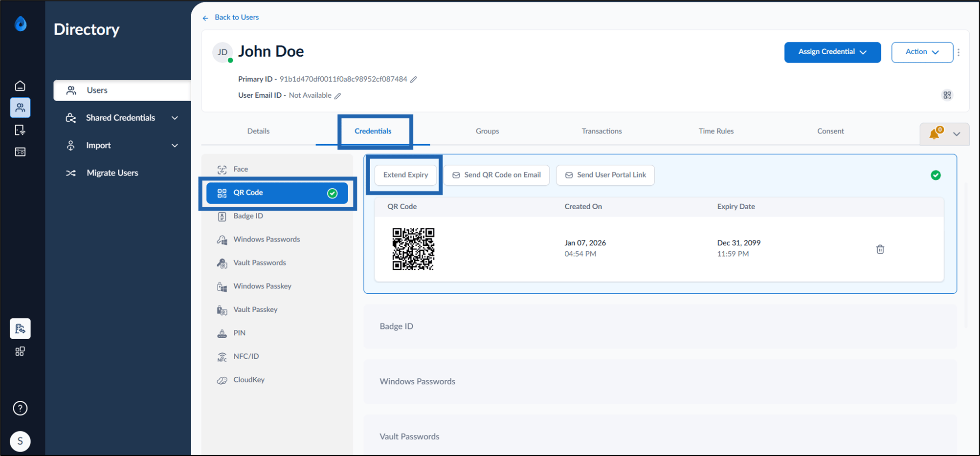Edit the User Email ID pencil icon
This screenshot has width=980, height=456.
pyautogui.click(x=337, y=96)
